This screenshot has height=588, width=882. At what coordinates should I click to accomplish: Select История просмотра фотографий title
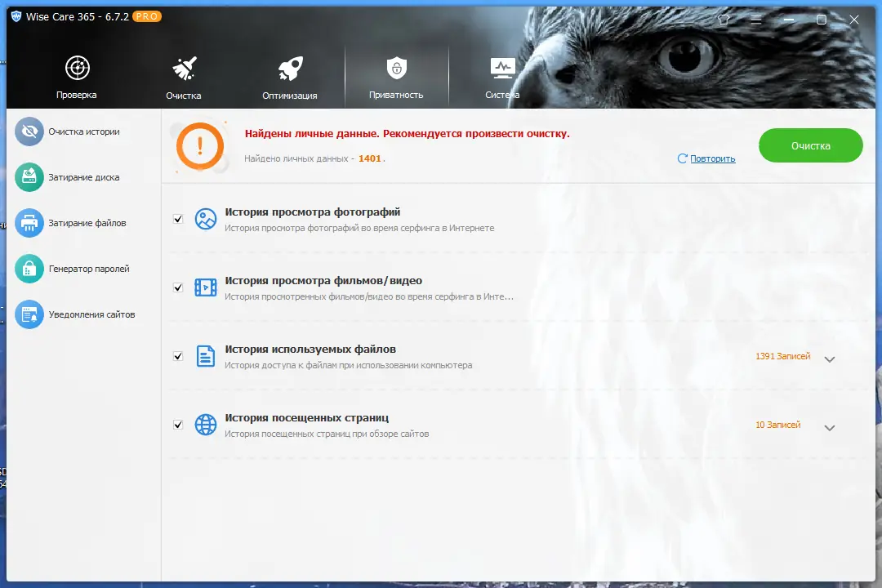click(x=313, y=212)
